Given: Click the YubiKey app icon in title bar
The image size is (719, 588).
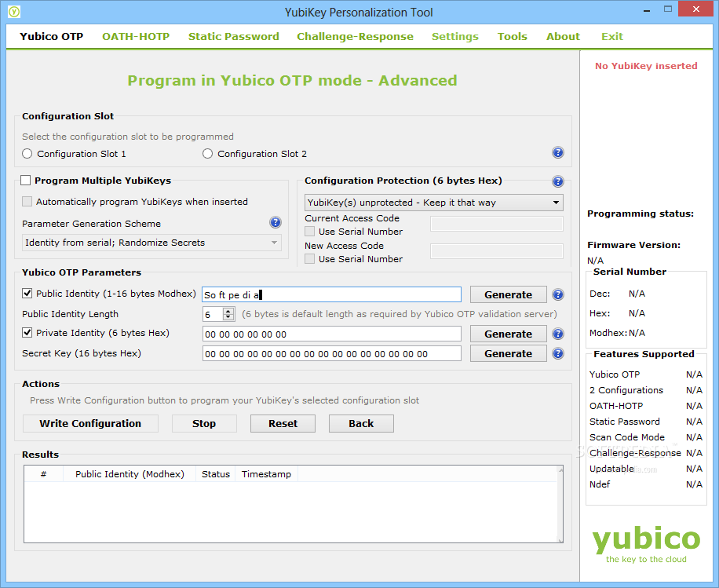Looking at the screenshot, I should pyautogui.click(x=14, y=12).
